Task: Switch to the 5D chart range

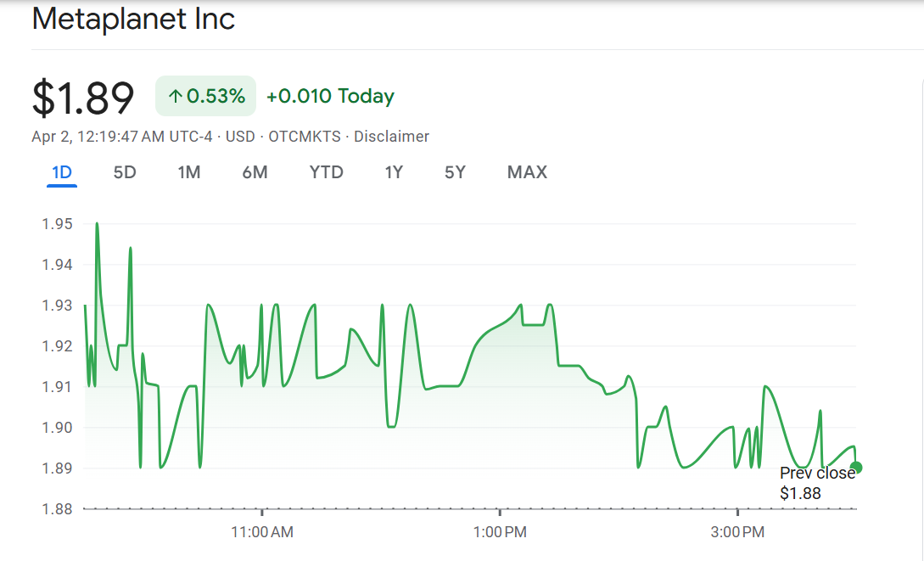Action: 123,171
